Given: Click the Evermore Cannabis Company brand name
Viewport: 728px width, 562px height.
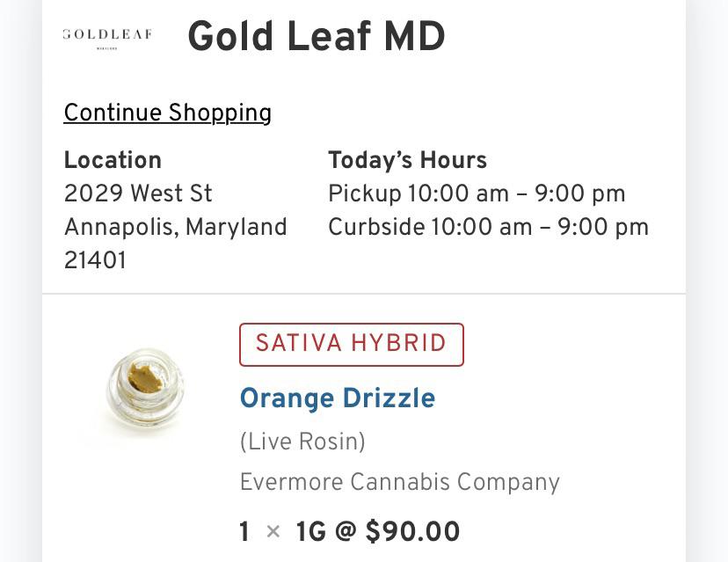Looking at the screenshot, I should [400, 482].
